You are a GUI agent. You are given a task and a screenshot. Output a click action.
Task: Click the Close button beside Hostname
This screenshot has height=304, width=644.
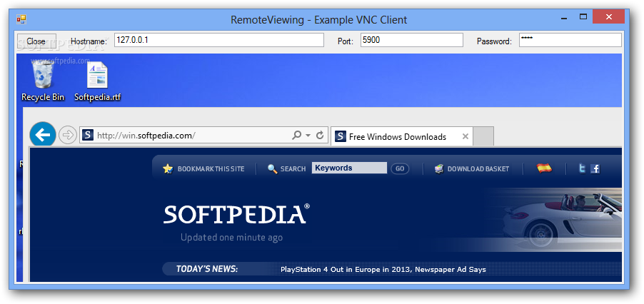click(x=36, y=41)
